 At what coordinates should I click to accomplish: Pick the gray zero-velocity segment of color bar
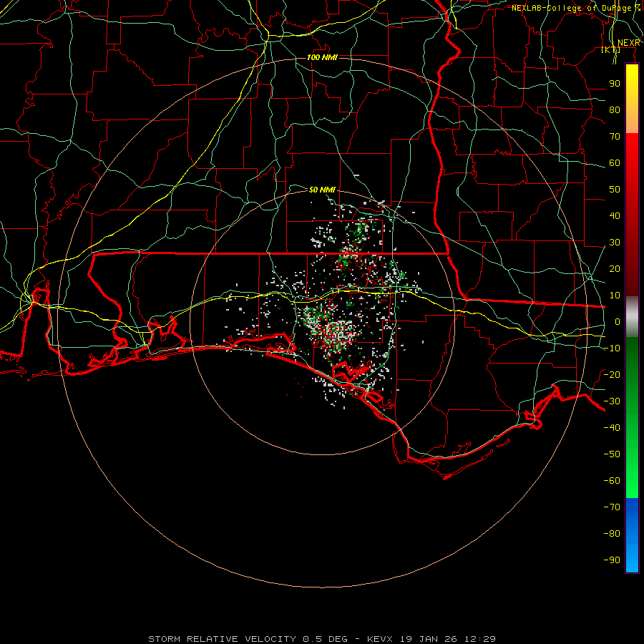pyautogui.click(x=632, y=316)
